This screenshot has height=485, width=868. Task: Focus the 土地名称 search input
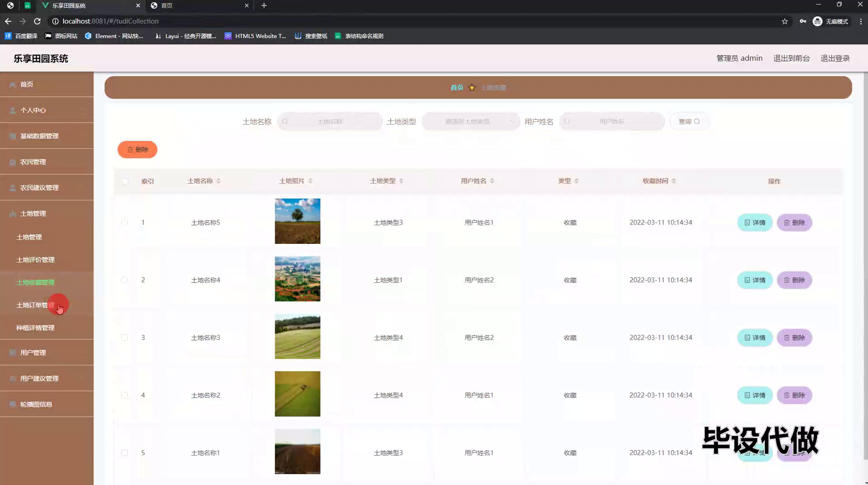click(330, 122)
